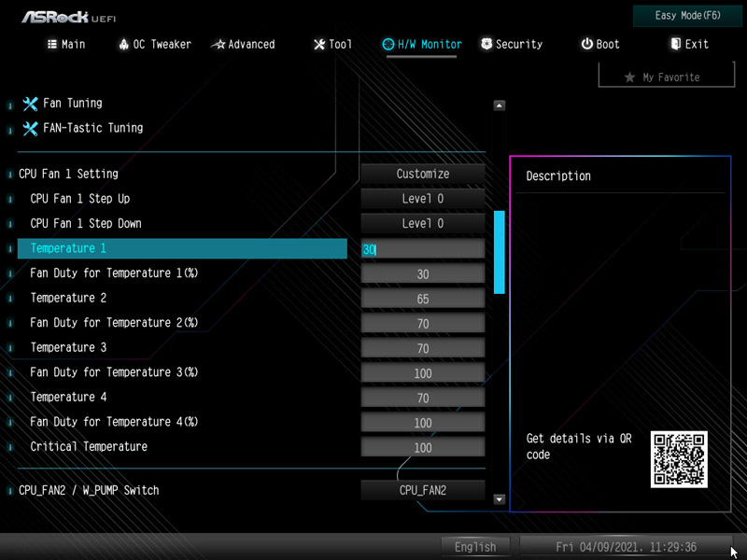Click the FAN-Tastic Tuning wrench icon

(30, 128)
